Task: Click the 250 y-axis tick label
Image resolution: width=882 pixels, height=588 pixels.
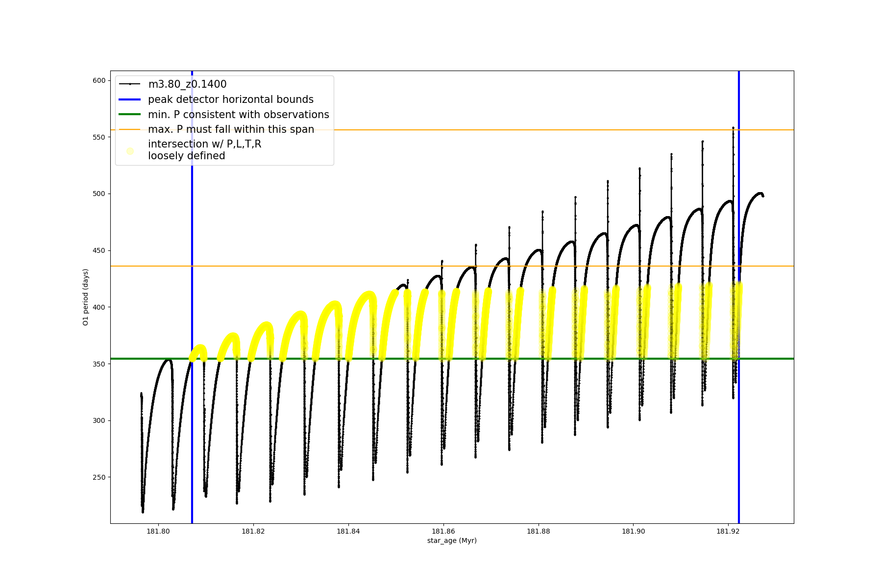Action: pyautogui.click(x=99, y=477)
